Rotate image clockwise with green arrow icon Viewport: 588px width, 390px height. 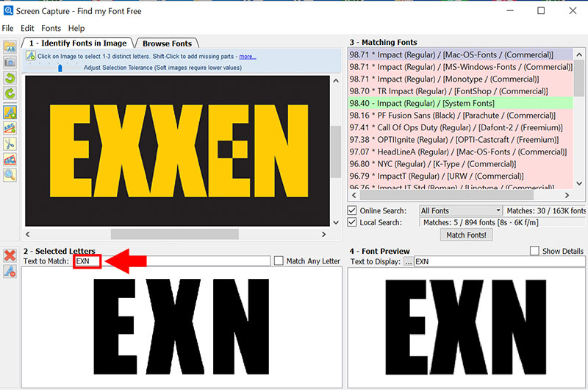[10, 93]
